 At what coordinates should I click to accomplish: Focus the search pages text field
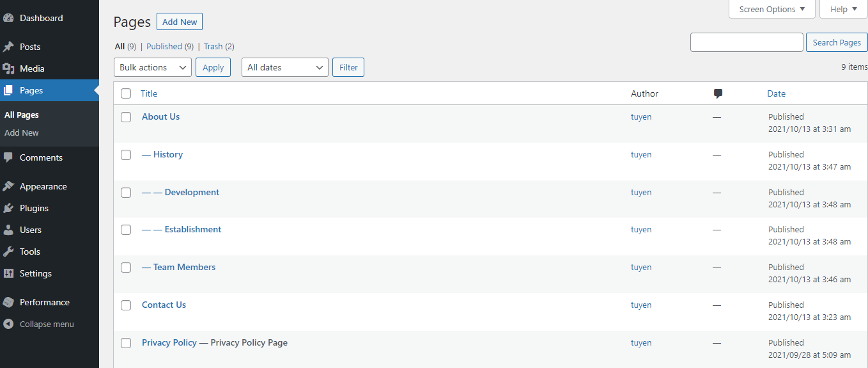746,42
